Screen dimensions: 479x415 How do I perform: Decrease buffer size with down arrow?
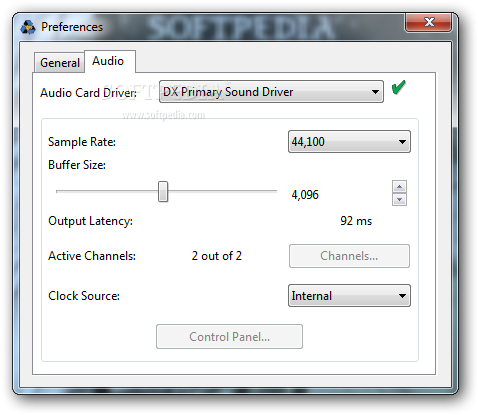[399, 200]
